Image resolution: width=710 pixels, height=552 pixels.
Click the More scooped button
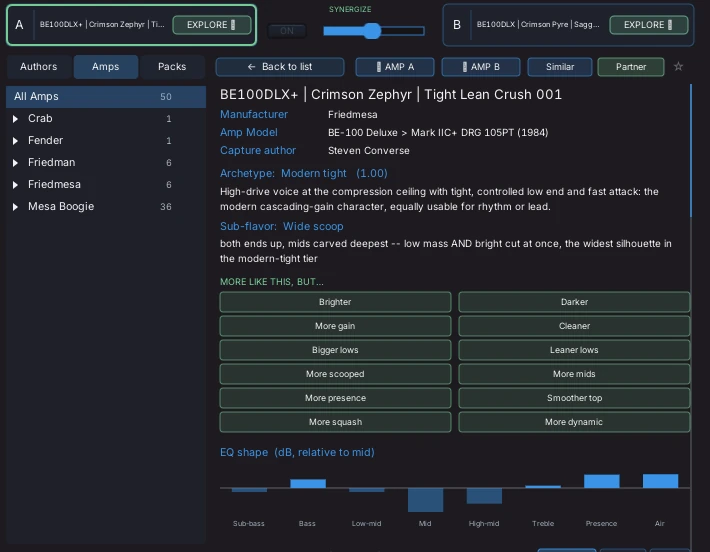click(x=335, y=374)
